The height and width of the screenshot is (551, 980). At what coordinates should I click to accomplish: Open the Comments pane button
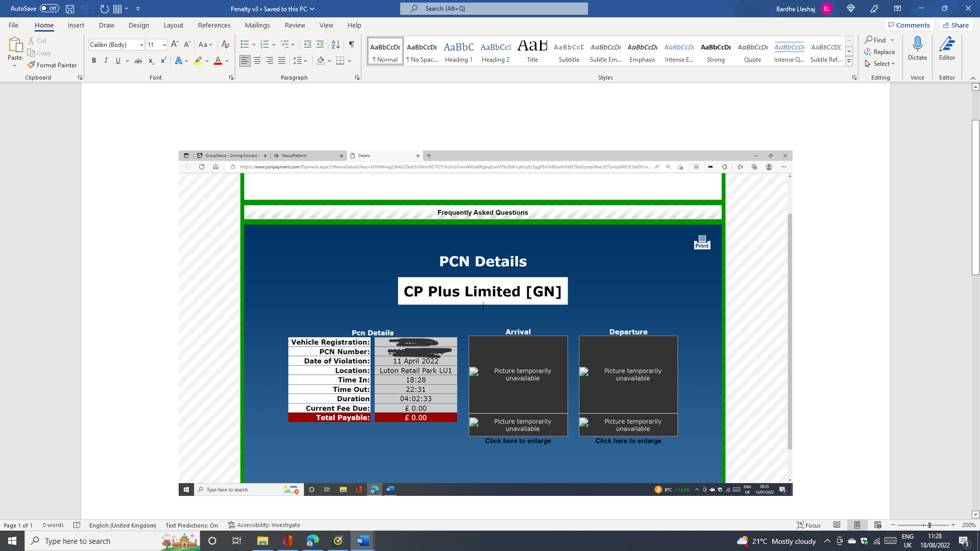909,25
